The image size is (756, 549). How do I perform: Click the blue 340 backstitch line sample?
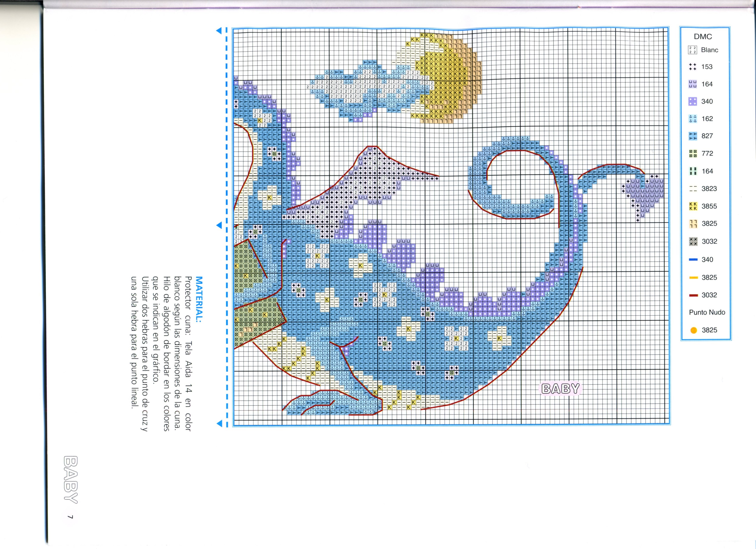(x=693, y=260)
